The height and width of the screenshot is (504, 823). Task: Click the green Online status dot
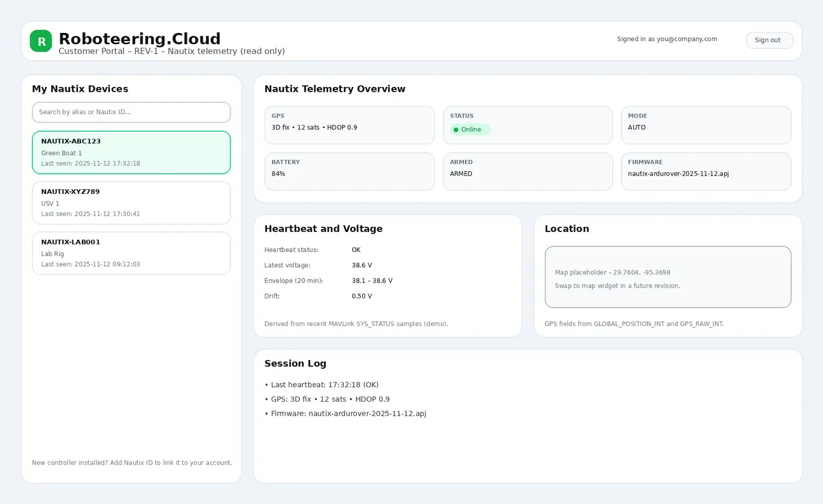pos(456,130)
